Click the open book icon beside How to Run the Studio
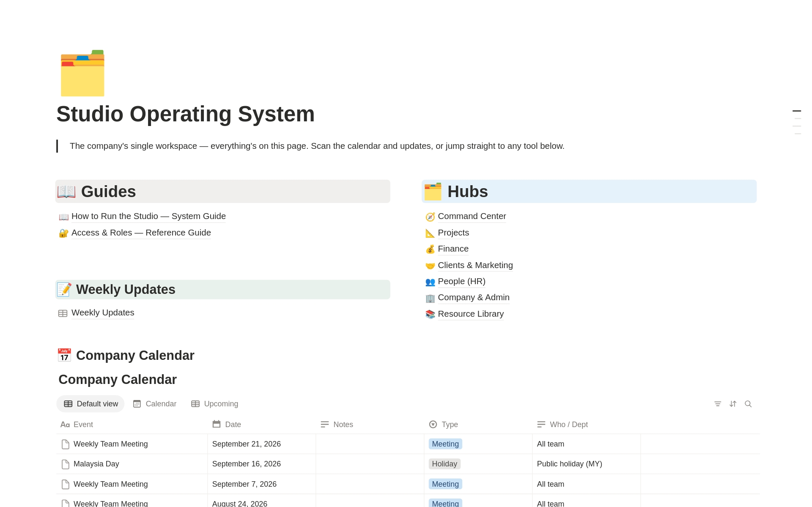812x507 pixels. coord(63,217)
